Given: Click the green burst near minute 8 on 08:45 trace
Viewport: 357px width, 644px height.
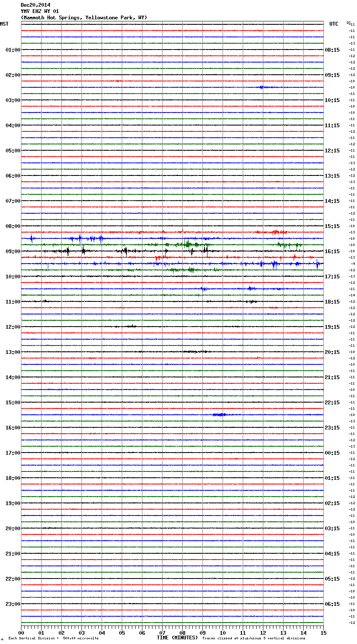Looking at the screenshot, I should [188, 244].
